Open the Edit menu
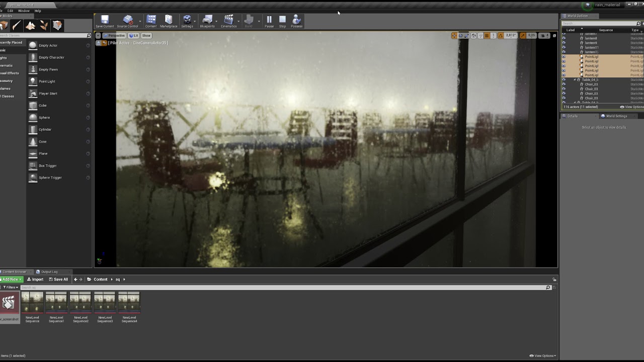Viewport: 644px width, 362px height. tap(10, 11)
